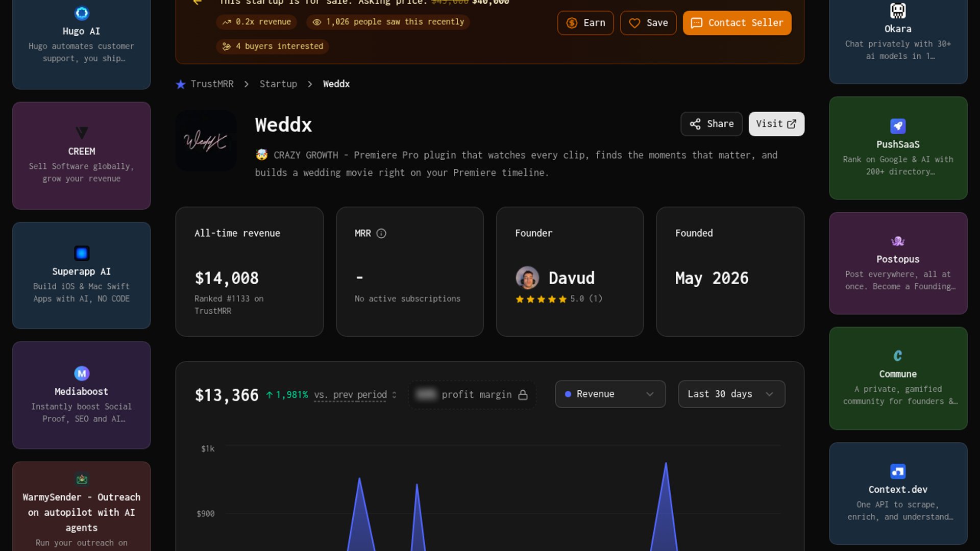Open the Okara card title
980x551 pixels.
(x=898, y=29)
